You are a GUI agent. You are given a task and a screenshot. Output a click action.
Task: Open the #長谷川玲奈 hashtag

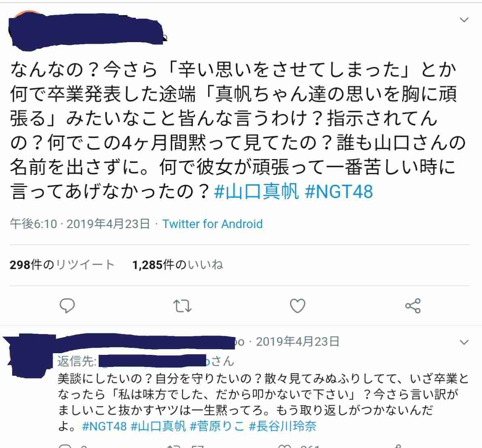(282, 426)
